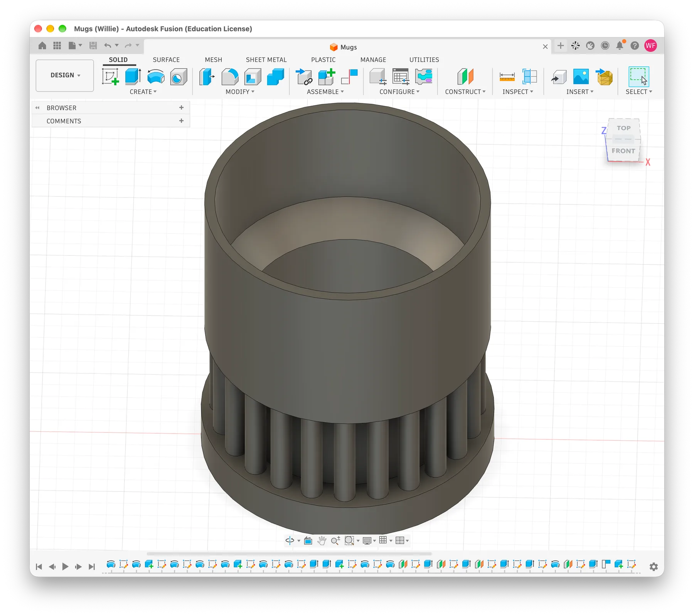Viewport: 694px width, 616px height.
Task: Expand the ASSEMBLE dropdown menu
Action: 325,92
